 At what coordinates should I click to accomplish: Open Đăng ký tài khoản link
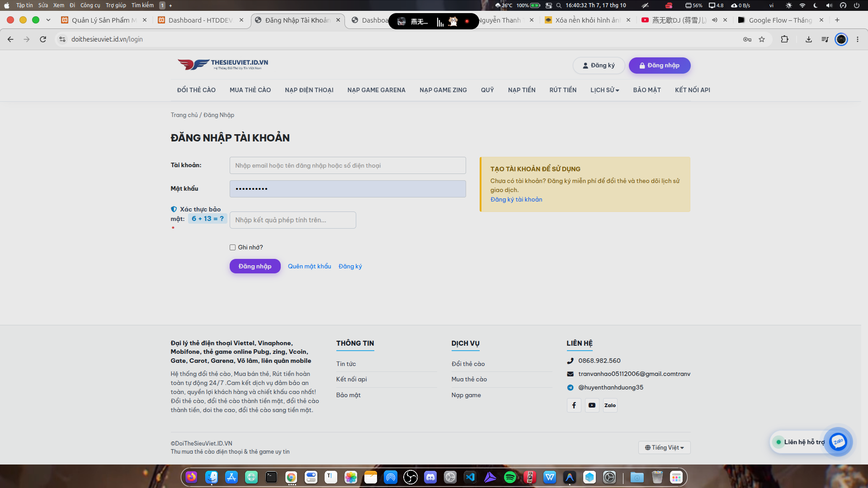(516, 199)
